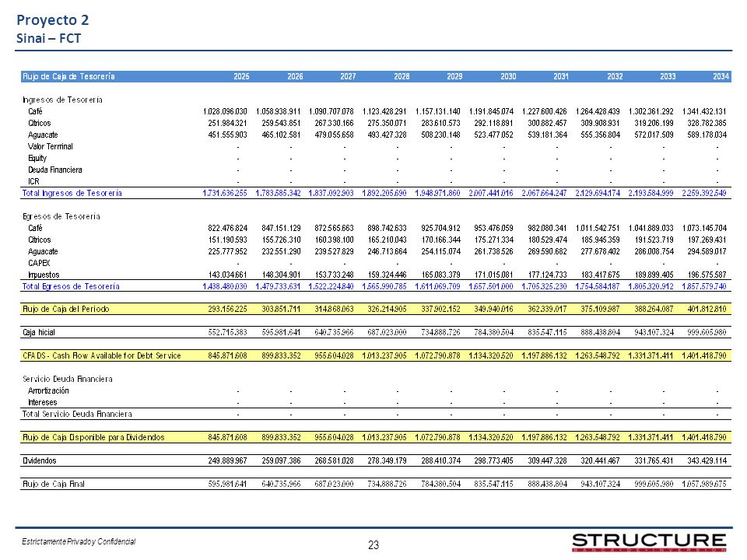747x560 pixels.
Task: Select the 'Equity' row label
Action: (37, 158)
